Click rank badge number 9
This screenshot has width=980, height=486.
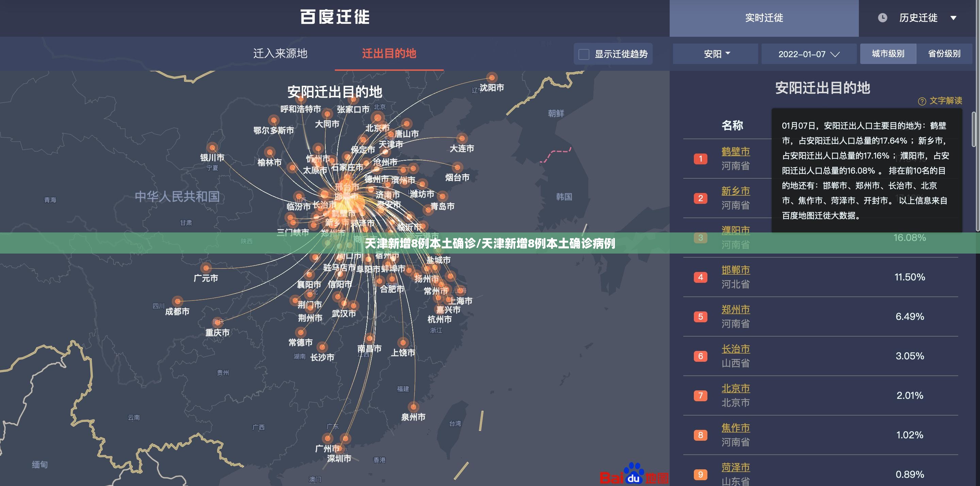[x=700, y=474]
